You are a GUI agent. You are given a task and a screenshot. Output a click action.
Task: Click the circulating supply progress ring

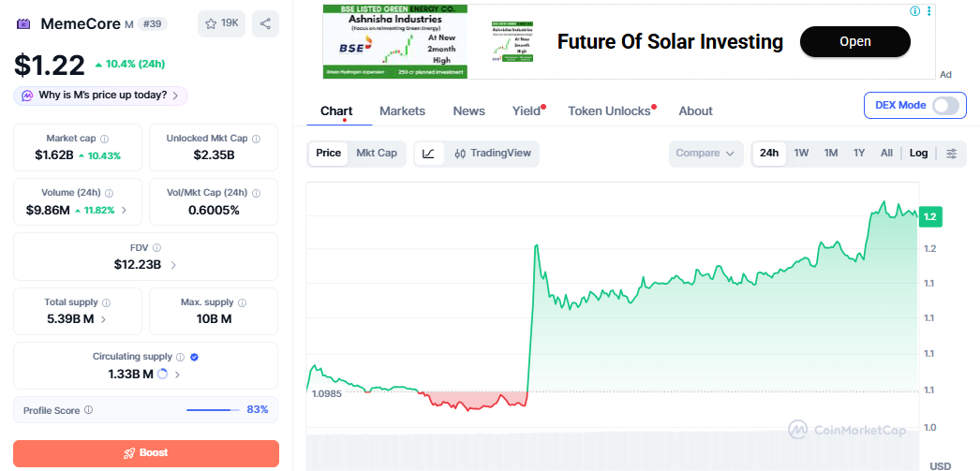click(162, 375)
